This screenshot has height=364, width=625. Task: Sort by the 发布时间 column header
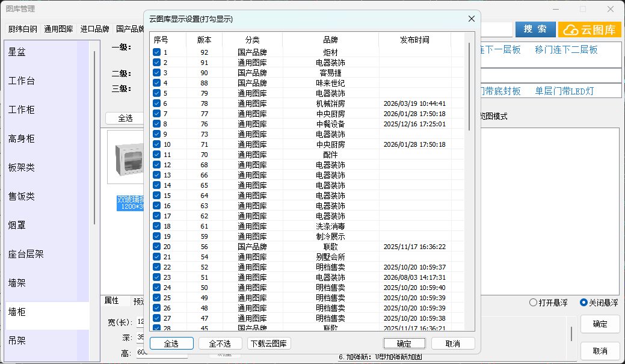point(414,40)
